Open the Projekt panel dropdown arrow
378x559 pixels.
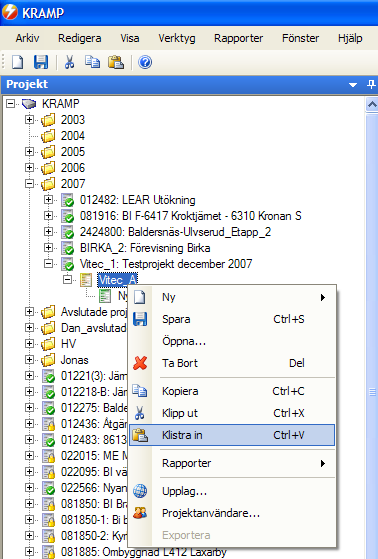(x=353, y=85)
